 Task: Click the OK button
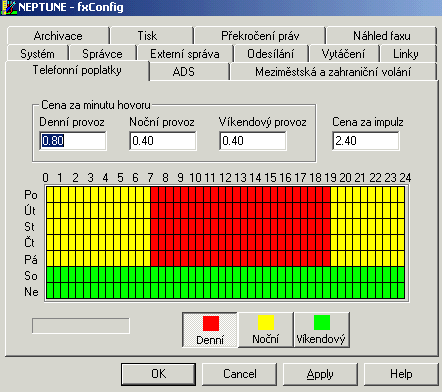158,374
